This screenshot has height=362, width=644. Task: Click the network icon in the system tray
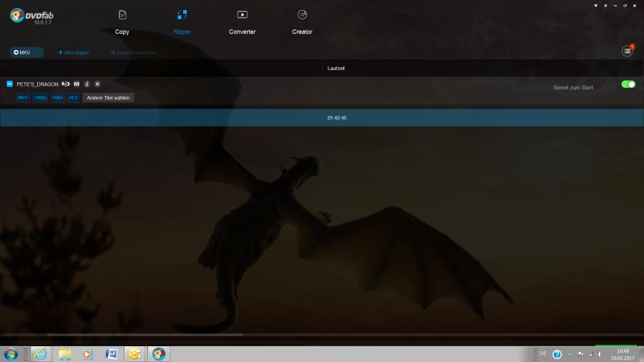click(590, 354)
